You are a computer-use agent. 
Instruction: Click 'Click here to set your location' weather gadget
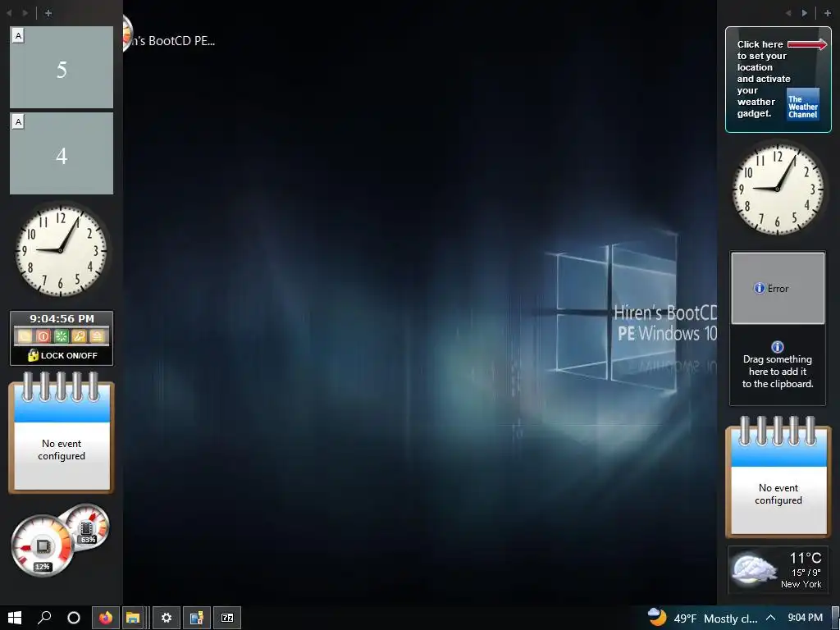coord(778,80)
